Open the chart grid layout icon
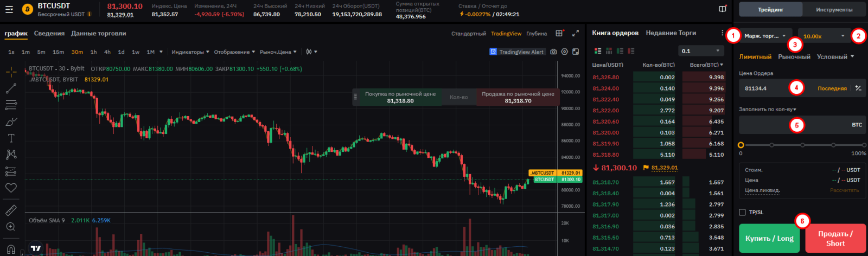This screenshot has height=256, width=868. 559,33
